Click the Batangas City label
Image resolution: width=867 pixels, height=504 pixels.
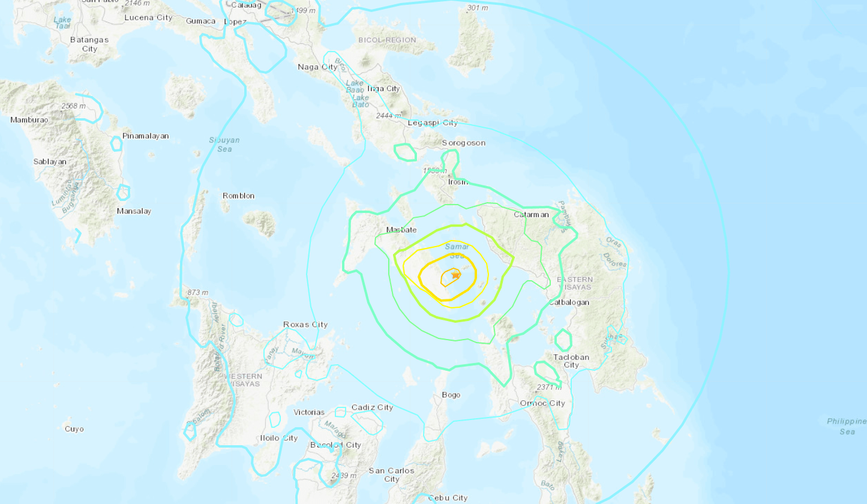click(89, 44)
